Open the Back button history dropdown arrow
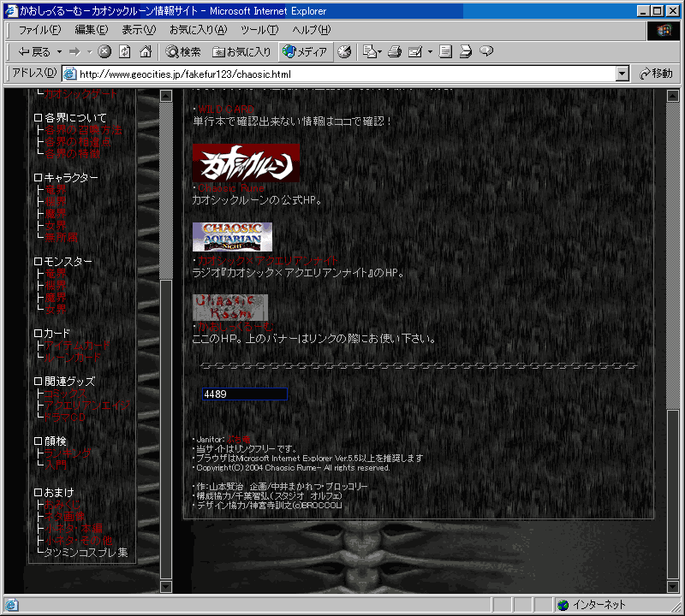The height and width of the screenshot is (616, 685). click(59, 52)
